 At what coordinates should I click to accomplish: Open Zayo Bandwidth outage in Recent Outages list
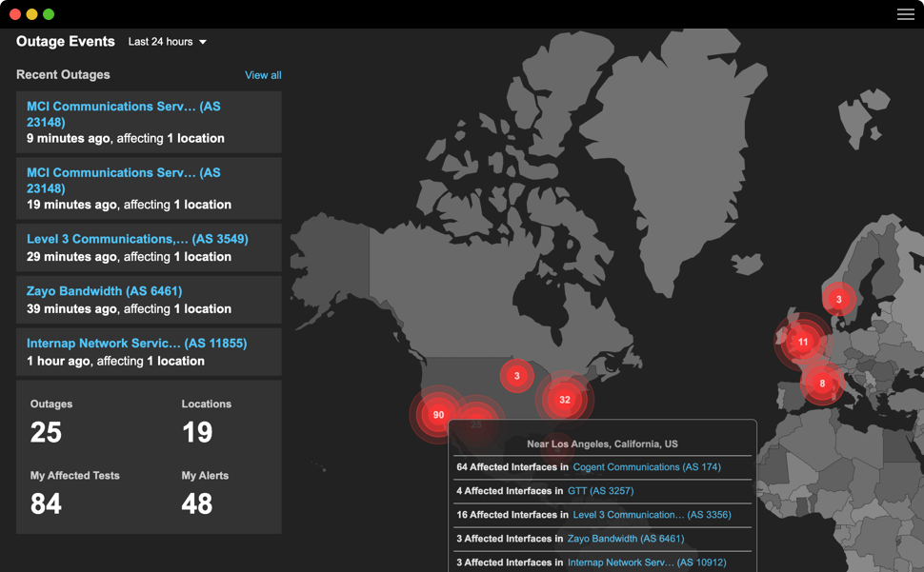click(104, 291)
